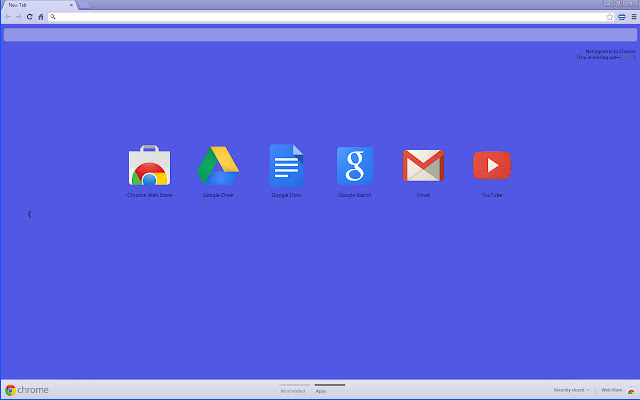Click the Forward navigation arrow
640x400 pixels.
click(18, 17)
